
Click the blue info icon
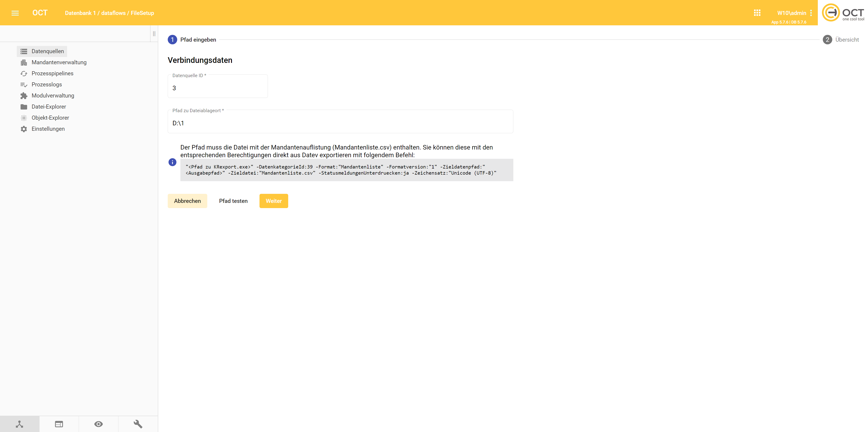[x=172, y=162]
